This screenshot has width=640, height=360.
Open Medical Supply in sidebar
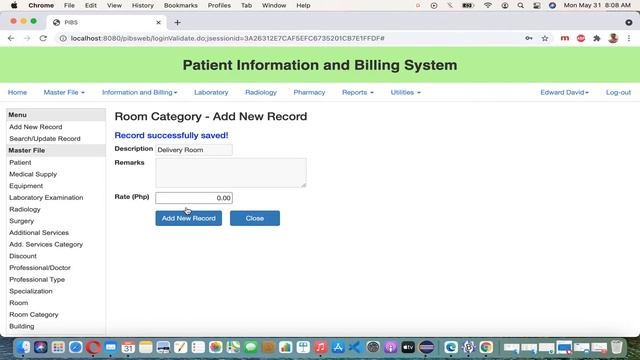coord(33,174)
